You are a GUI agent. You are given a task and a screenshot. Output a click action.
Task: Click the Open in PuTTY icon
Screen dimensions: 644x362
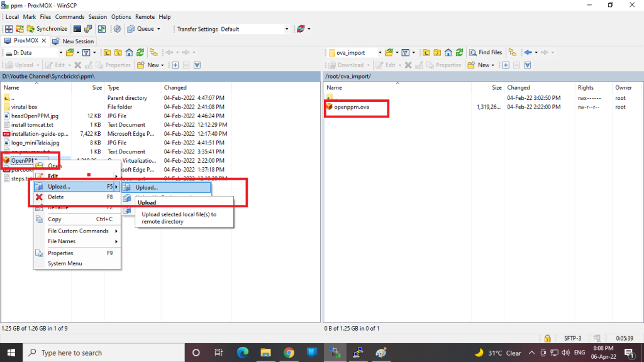(x=88, y=29)
